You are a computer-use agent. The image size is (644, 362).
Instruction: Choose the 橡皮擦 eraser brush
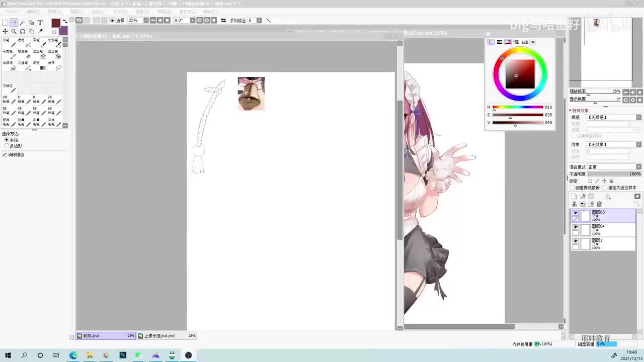(x=24, y=54)
